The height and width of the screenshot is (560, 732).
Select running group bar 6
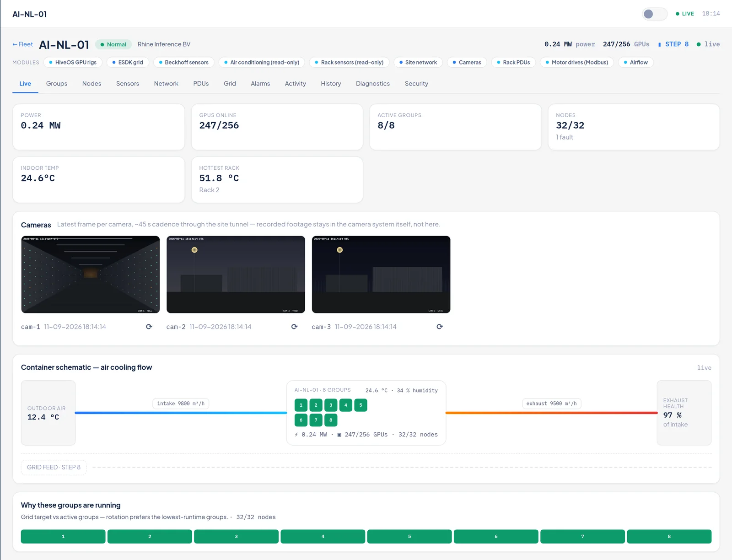[x=496, y=537]
